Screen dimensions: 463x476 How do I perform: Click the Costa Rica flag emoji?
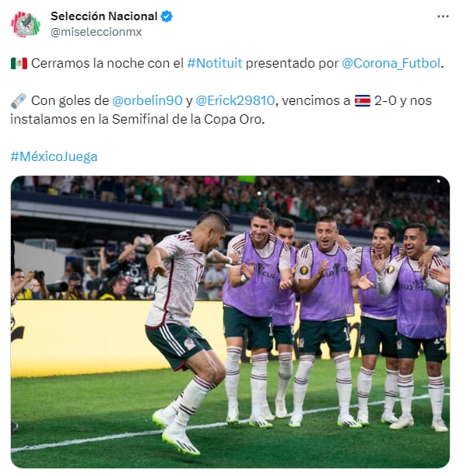(363, 101)
